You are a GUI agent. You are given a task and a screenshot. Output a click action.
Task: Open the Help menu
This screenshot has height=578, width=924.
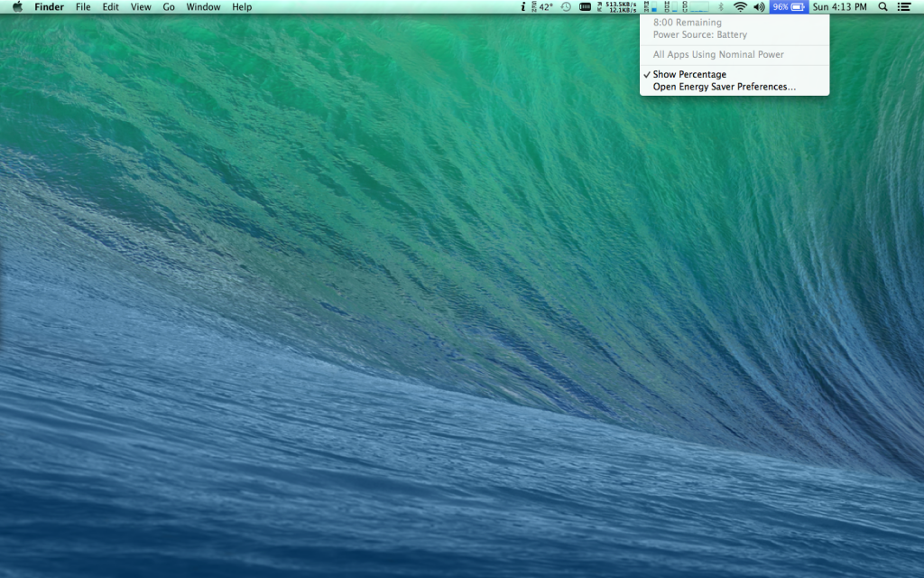pyautogui.click(x=242, y=7)
